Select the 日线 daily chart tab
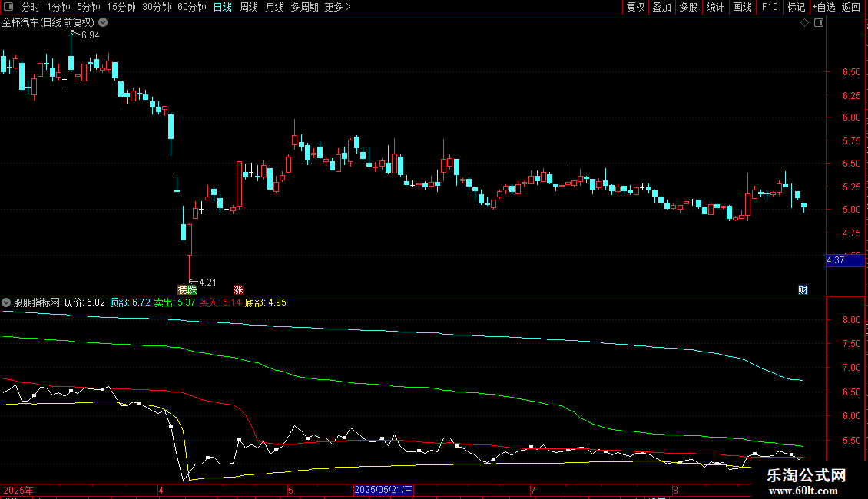Image resolution: width=868 pixels, height=499 pixels. coord(223,7)
